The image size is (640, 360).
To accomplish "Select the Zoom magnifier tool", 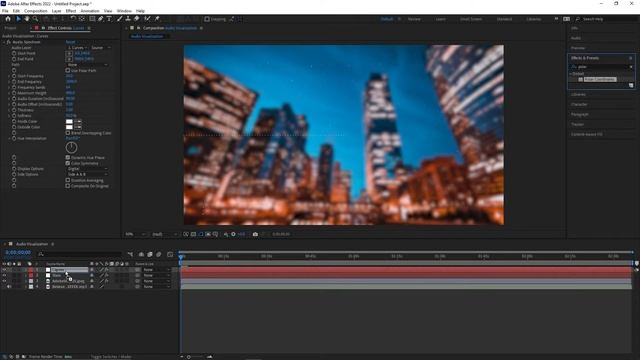I will (36, 19).
